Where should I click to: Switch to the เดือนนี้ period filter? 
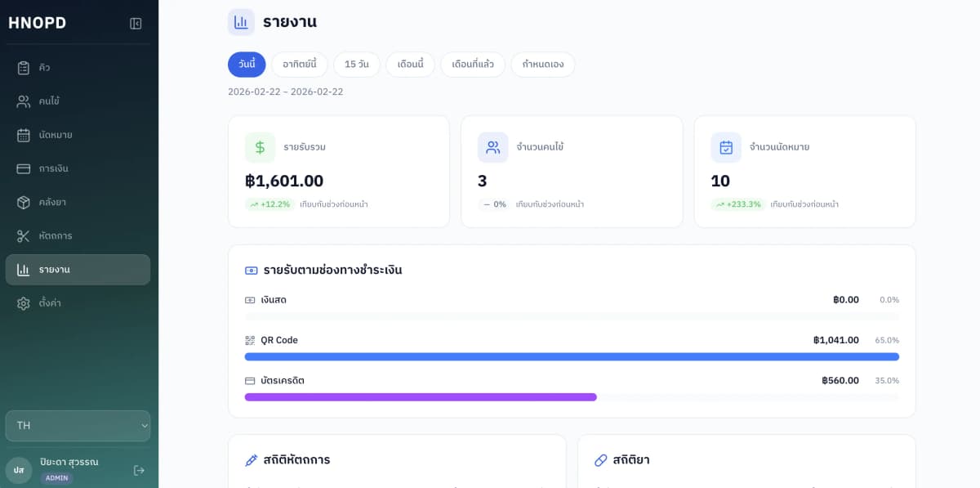(410, 64)
